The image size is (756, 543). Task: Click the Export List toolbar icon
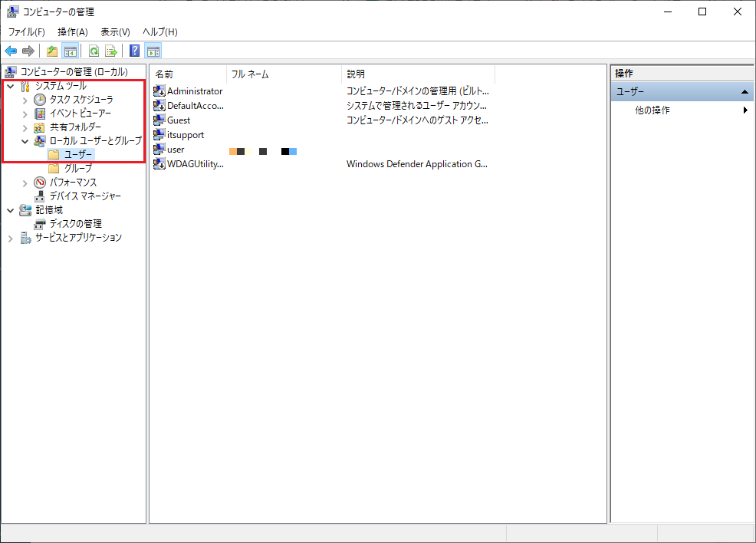coord(111,51)
